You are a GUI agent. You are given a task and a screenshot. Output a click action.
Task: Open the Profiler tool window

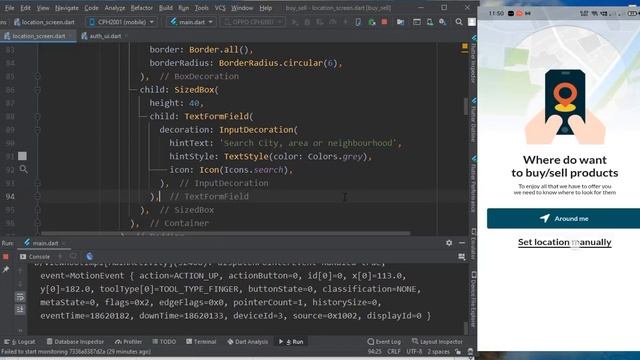point(128,342)
